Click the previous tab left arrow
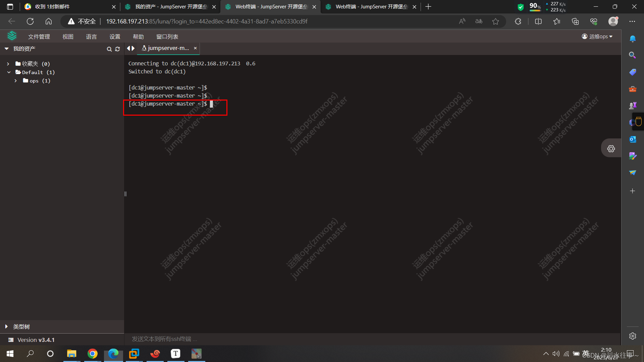The width and height of the screenshot is (644, 362). click(x=128, y=48)
